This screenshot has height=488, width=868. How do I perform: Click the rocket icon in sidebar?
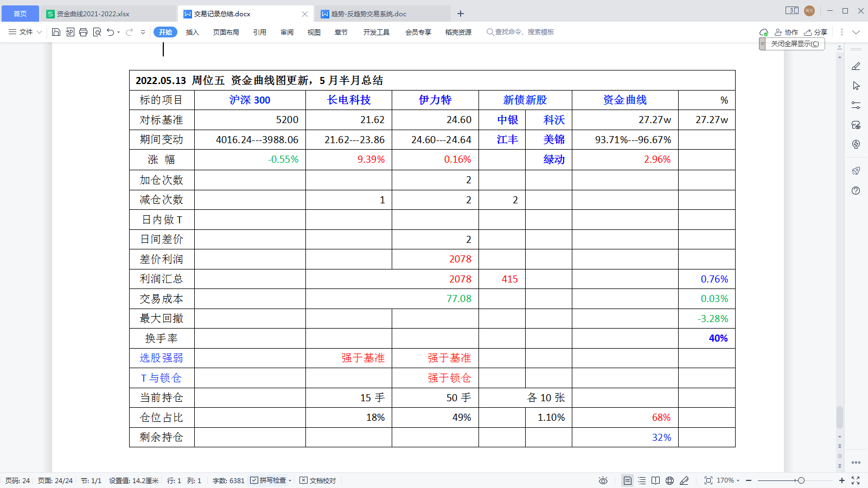tap(856, 171)
